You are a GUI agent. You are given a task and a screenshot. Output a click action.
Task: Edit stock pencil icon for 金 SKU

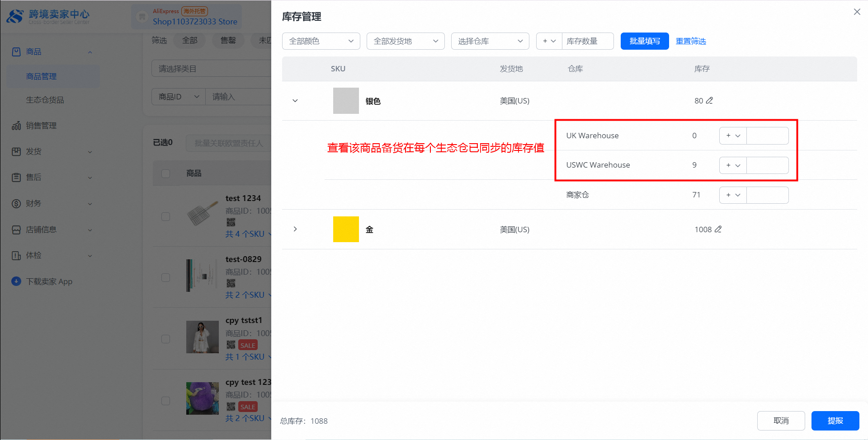718,229
